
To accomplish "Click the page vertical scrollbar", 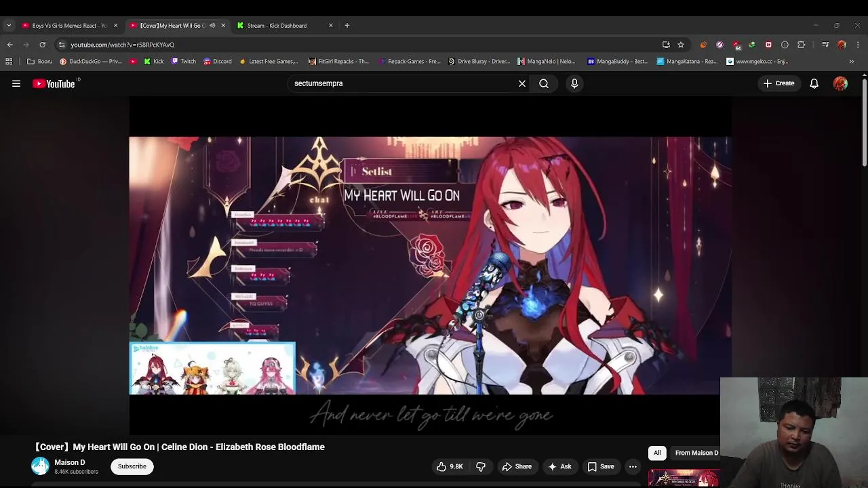I will 864,122.
